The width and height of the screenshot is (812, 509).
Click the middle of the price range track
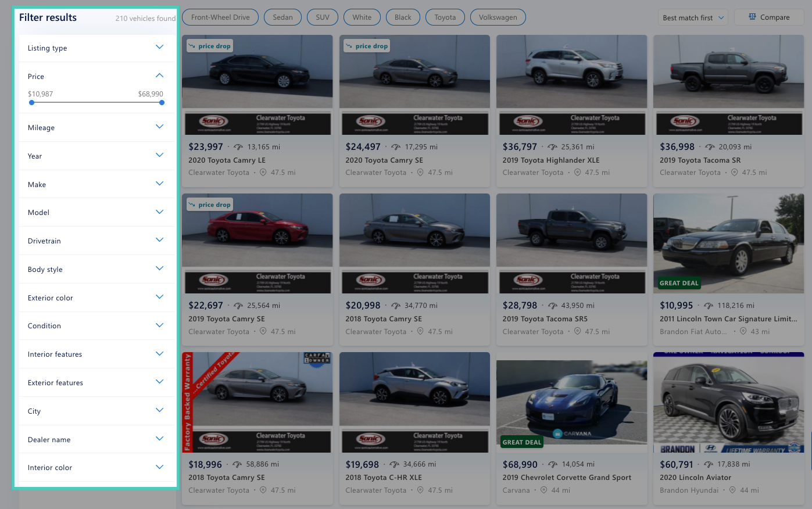[96, 103]
